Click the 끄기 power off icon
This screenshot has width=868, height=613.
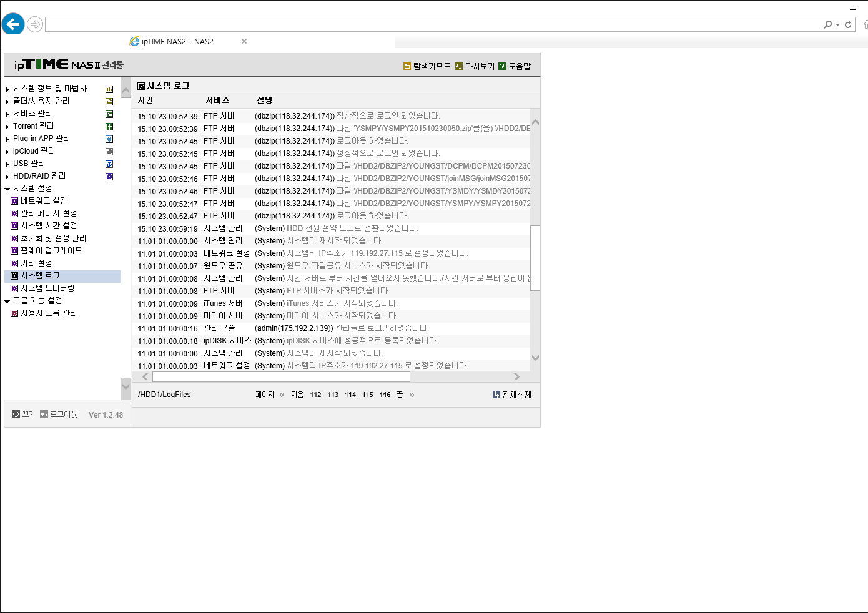(16, 414)
